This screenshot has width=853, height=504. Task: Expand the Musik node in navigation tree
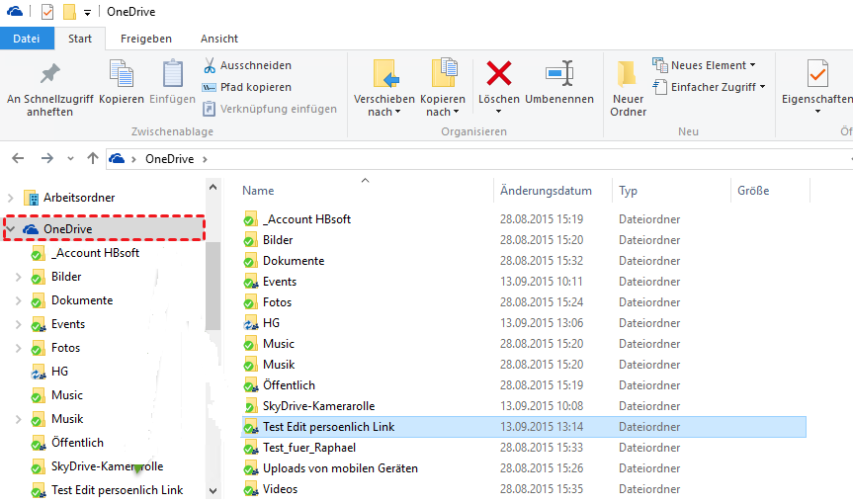(x=18, y=419)
